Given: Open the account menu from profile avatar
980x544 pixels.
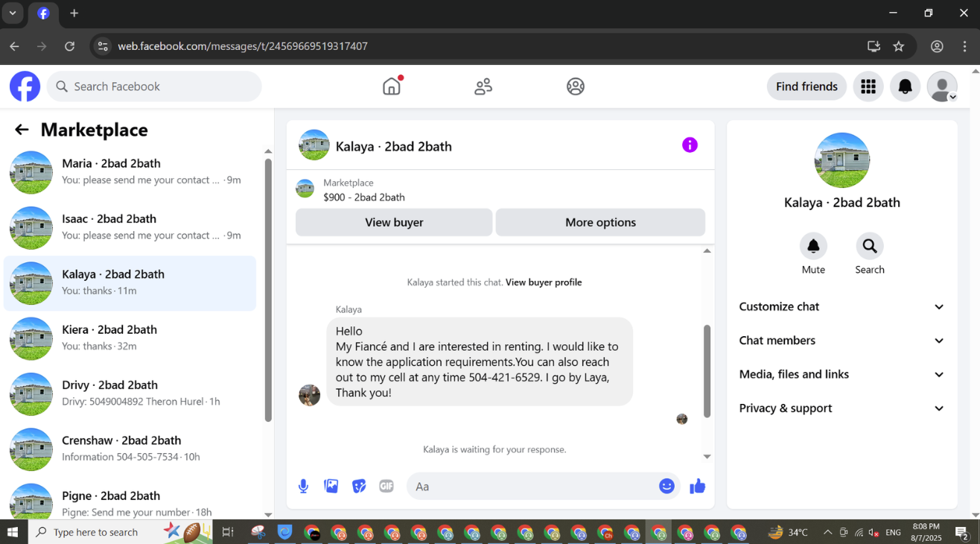Looking at the screenshot, I should [x=942, y=86].
